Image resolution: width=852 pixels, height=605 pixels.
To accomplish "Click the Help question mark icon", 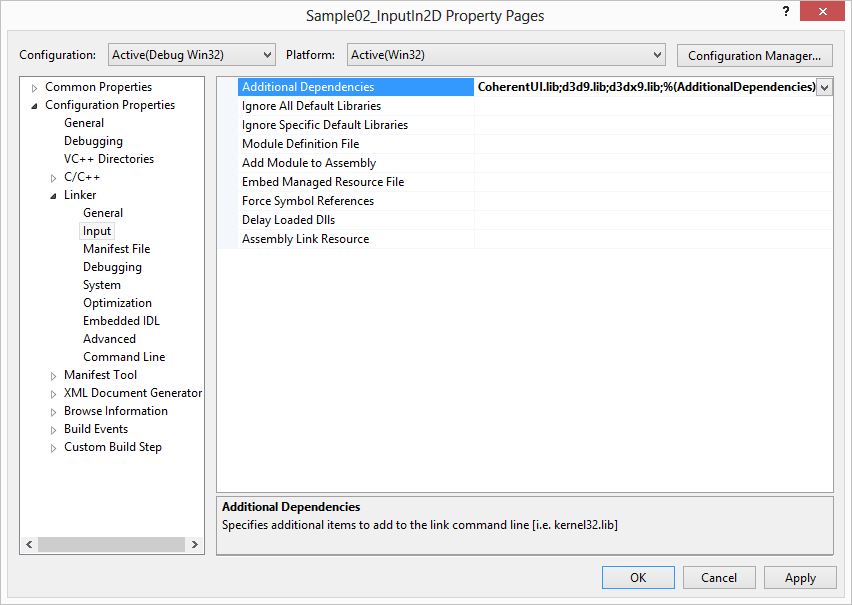I will pos(786,11).
